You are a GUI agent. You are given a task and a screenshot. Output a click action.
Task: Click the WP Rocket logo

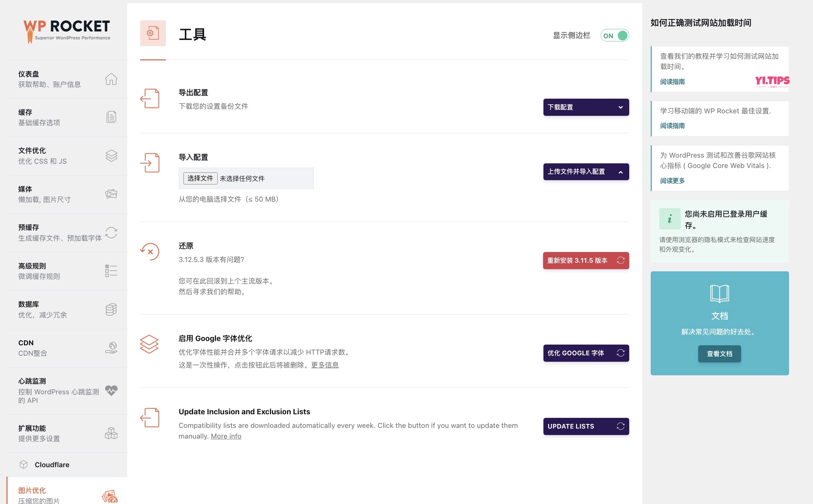[67, 31]
